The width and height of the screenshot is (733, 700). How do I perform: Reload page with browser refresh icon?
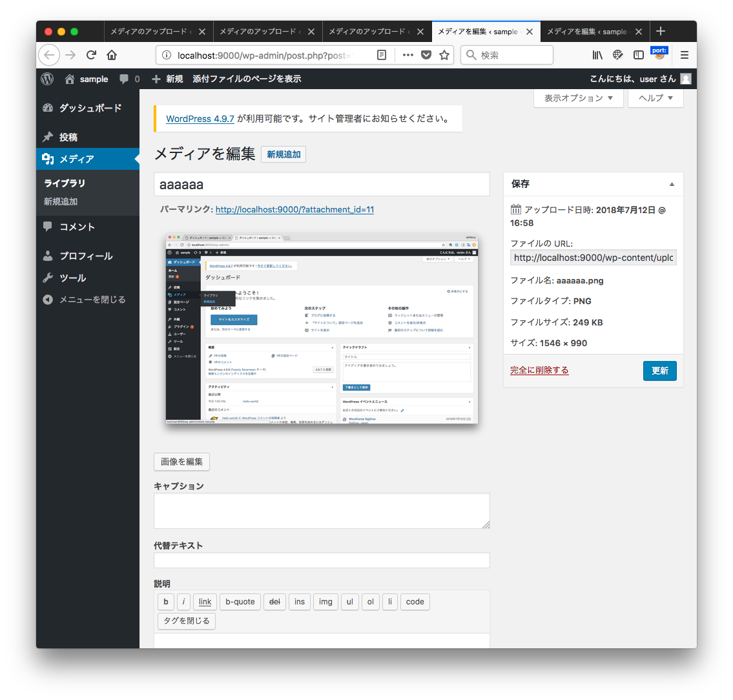pos(90,56)
